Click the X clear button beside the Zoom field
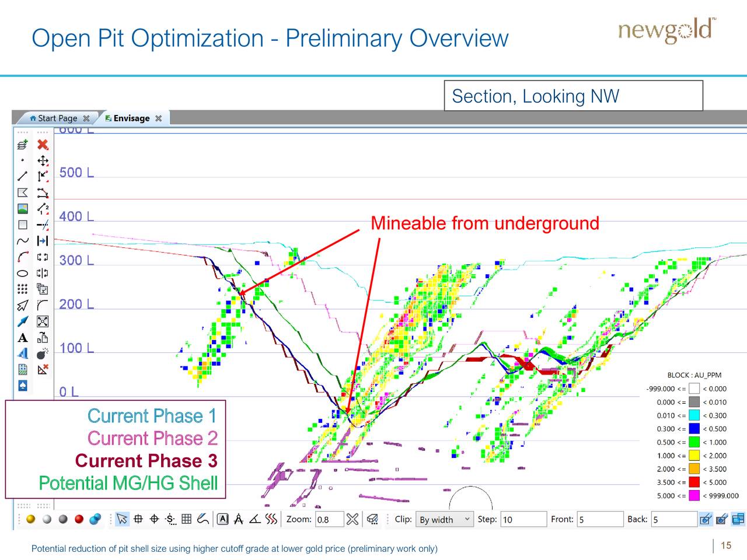 pyautogui.click(x=353, y=519)
